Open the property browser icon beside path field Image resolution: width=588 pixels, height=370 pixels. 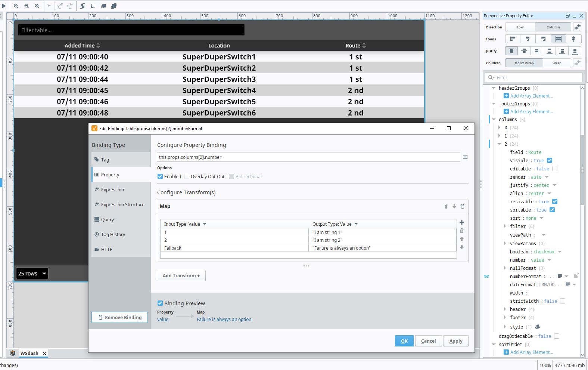[465, 157]
